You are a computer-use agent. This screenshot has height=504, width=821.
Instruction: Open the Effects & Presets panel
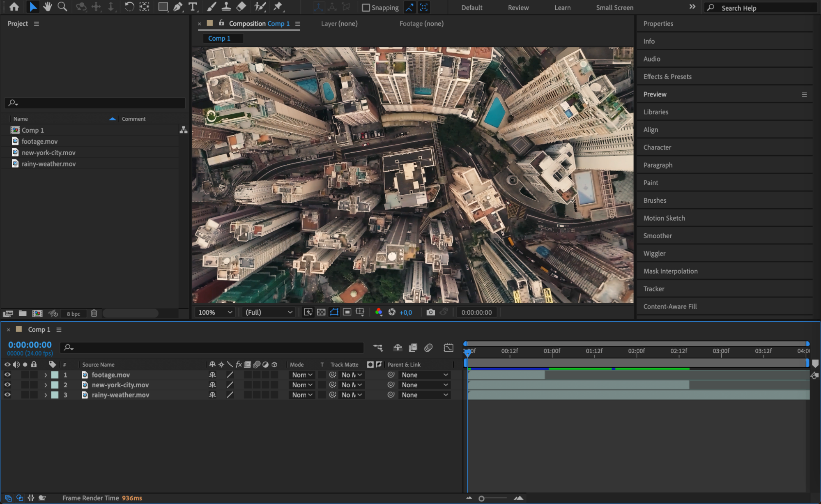[x=667, y=76]
